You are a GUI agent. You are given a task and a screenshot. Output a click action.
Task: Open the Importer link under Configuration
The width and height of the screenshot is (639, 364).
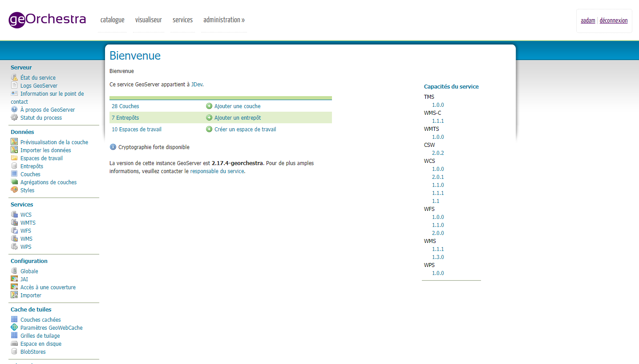pyautogui.click(x=31, y=295)
